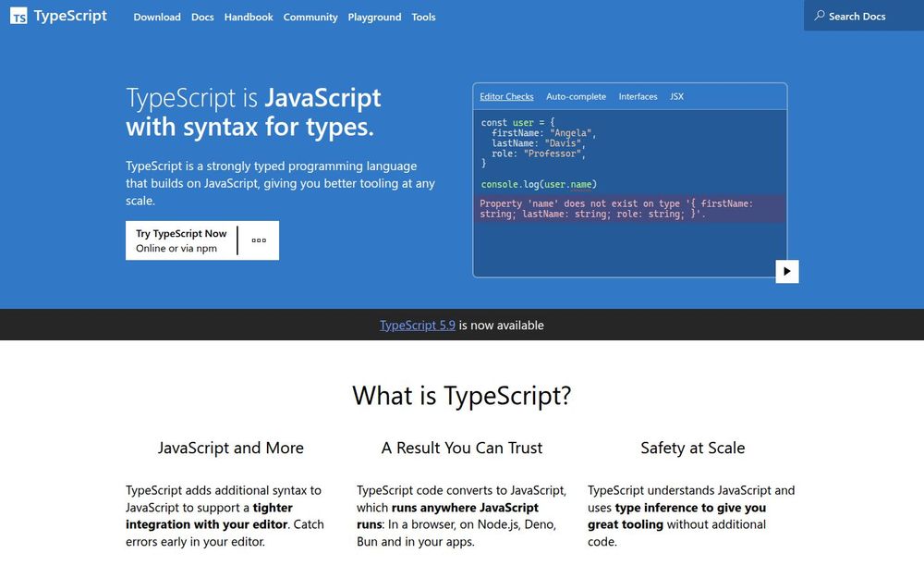Select the Editor Checks tab
924x578 pixels.
tap(506, 97)
